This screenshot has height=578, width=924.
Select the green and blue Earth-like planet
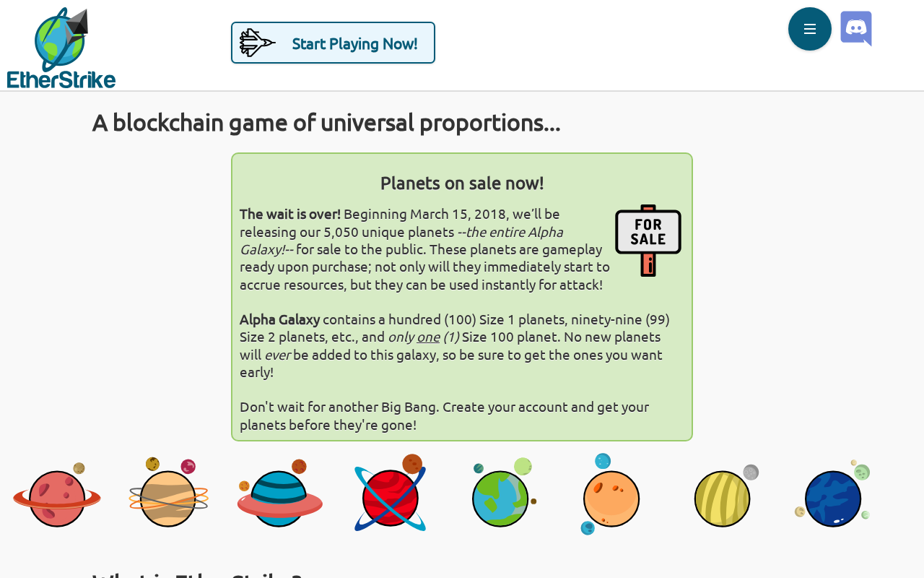click(505, 493)
